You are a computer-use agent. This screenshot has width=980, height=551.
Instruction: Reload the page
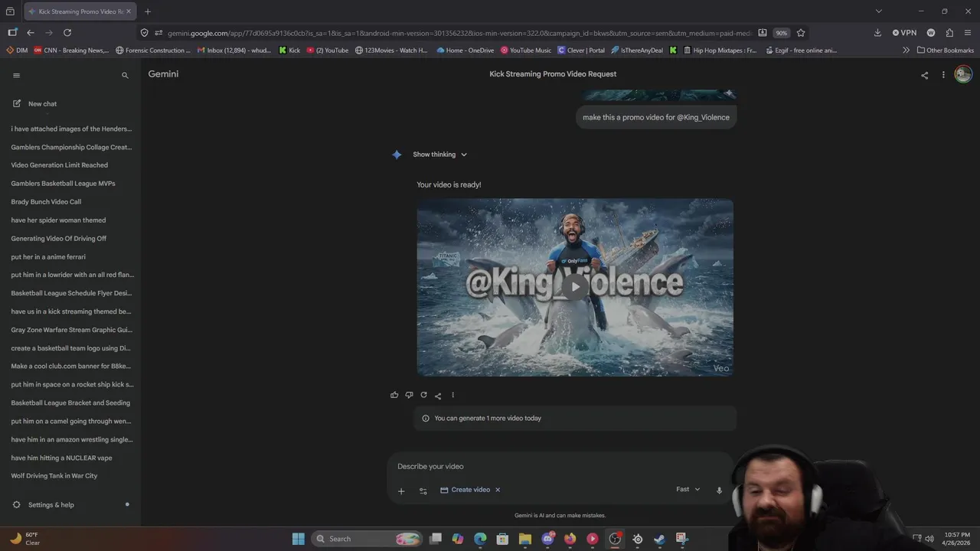67,33
